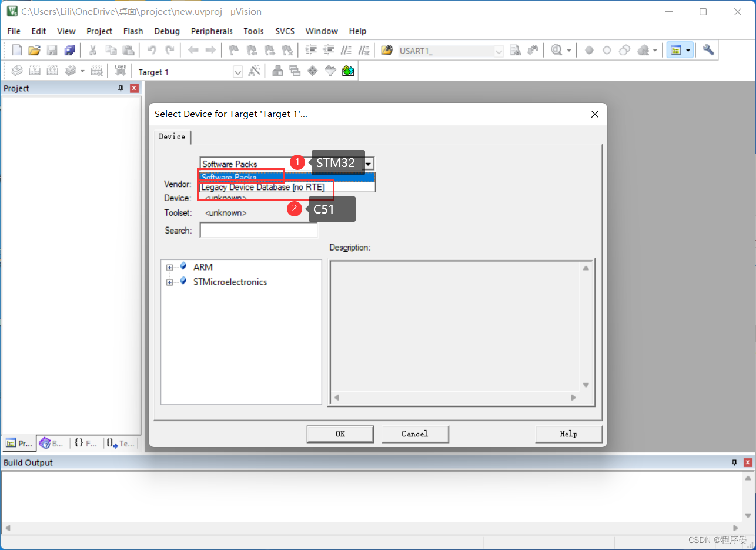Navigate forwards with the right arrow icon
Viewport: 756px width, 550px height.
point(210,51)
